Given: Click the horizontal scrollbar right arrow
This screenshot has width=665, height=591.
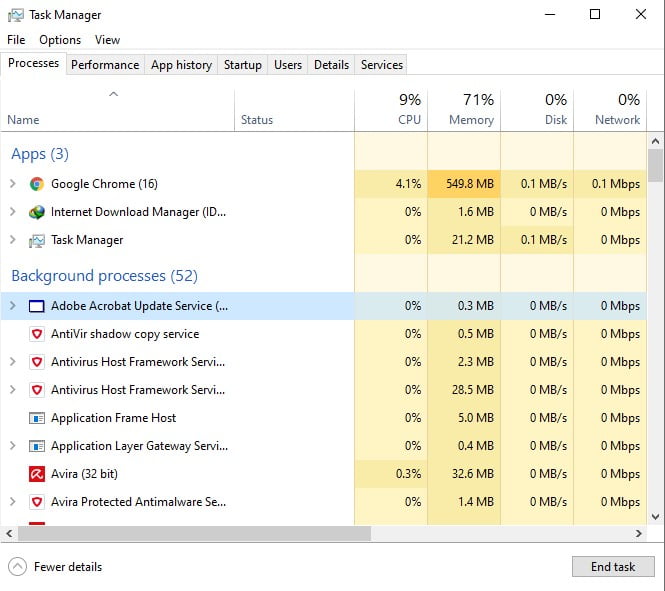Looking at the screenshot, I should (x=639, y=533).
